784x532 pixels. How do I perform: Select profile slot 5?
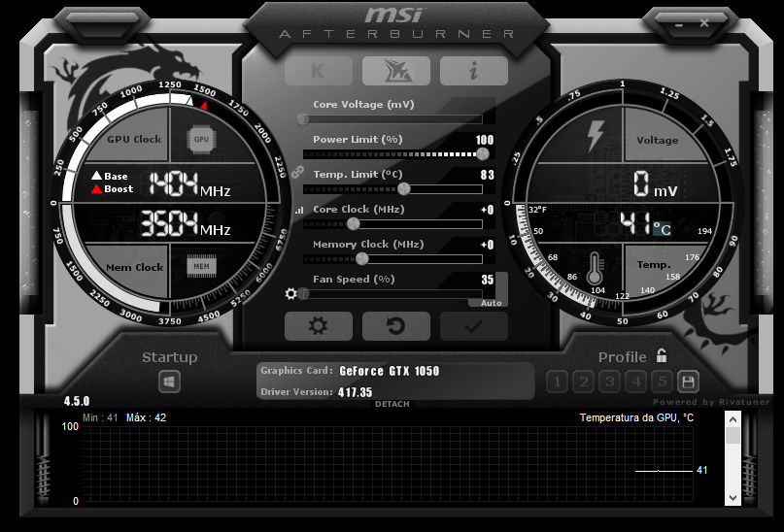click(x=662, y=382)
